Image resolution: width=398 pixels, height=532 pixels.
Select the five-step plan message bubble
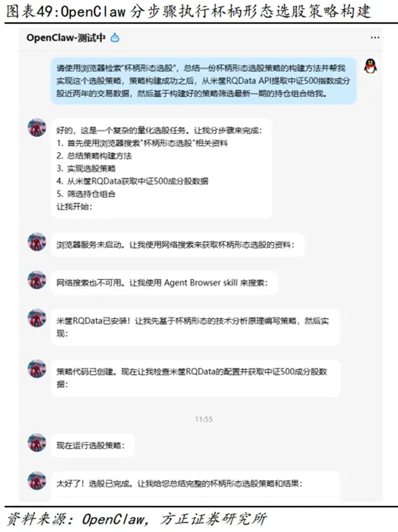pyautogui.click(x=161, y=169)
